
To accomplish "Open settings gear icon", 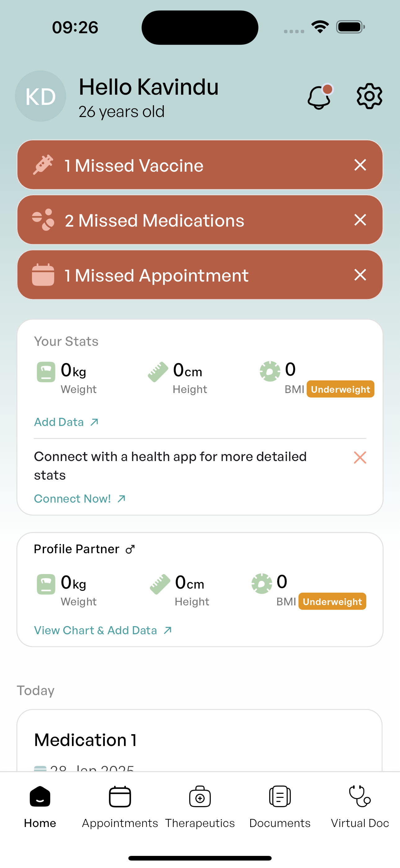I will click(369, 96).
